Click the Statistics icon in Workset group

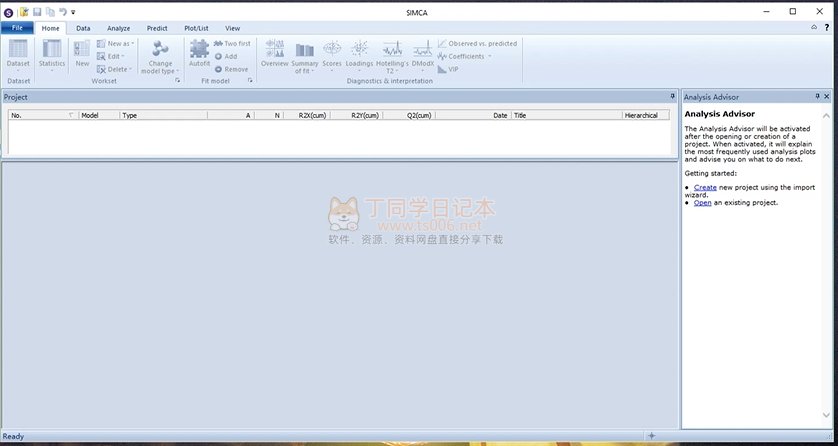click(x=52, y=49)
